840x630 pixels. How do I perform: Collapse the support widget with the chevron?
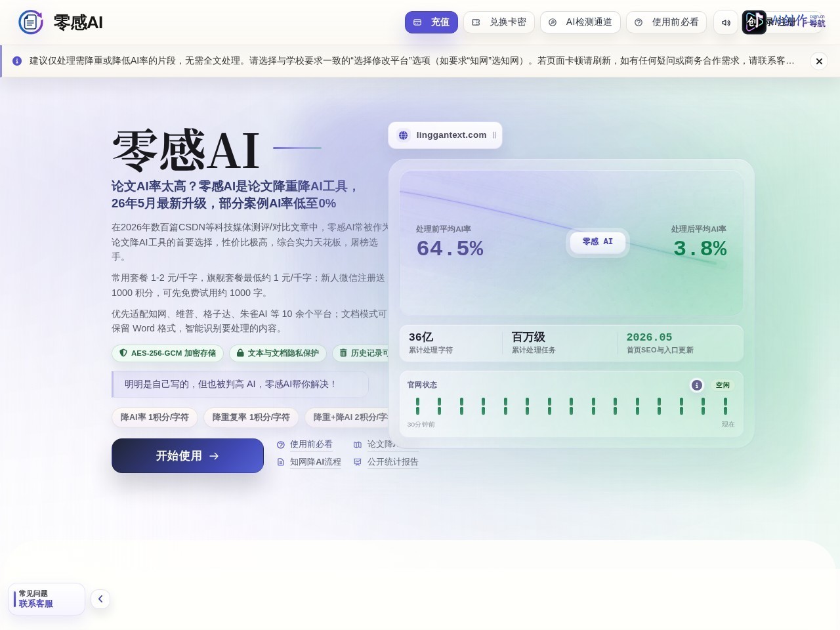(x=100, y=598)
